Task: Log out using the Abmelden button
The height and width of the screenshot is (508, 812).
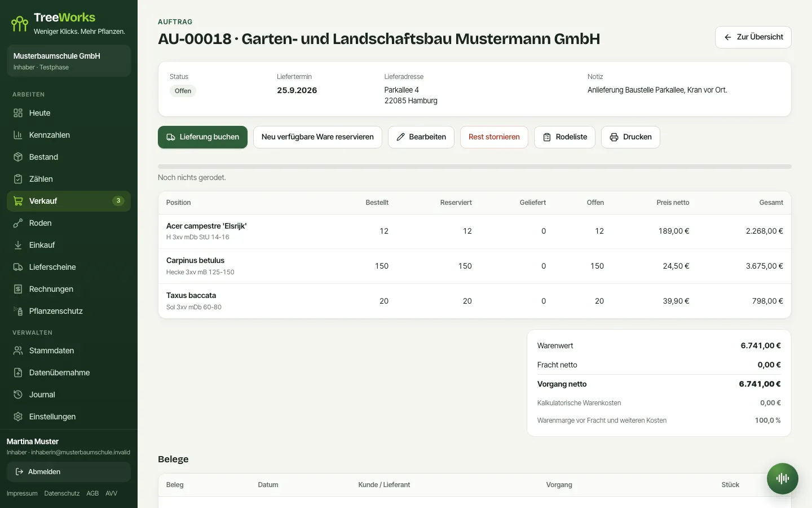Action: 69,472
